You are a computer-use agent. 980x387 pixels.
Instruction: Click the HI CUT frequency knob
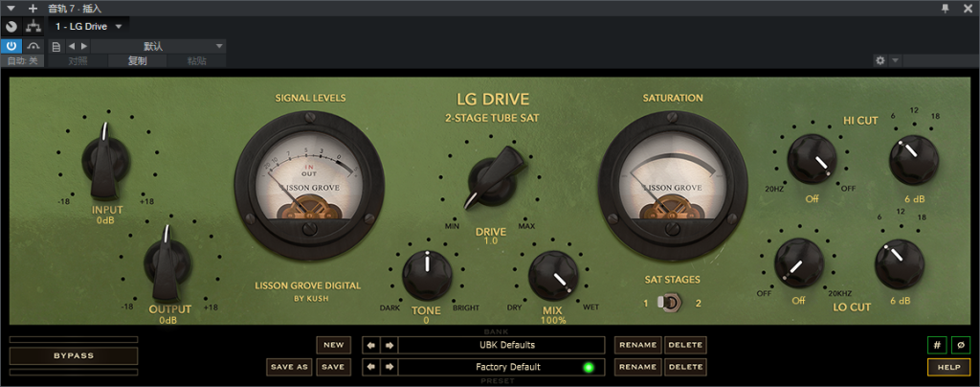coord(812,159)
